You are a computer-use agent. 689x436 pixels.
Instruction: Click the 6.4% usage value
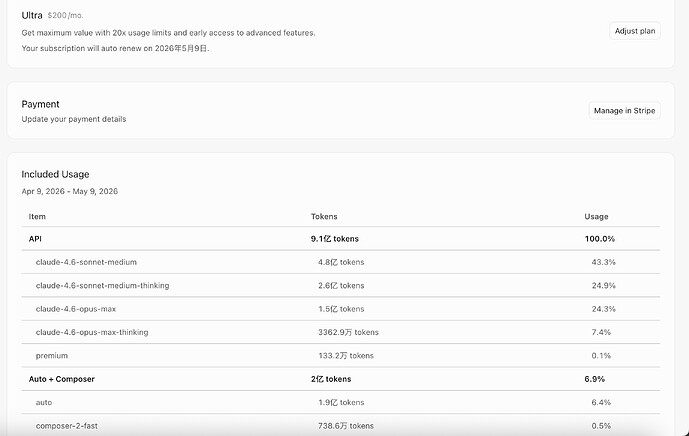tap(601, 402)
